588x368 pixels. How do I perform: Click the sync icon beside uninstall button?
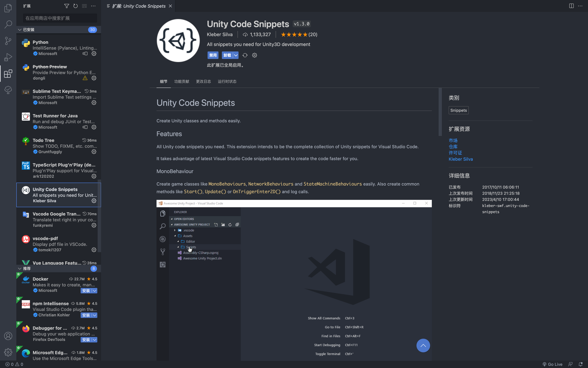click(x=245, y=55)
